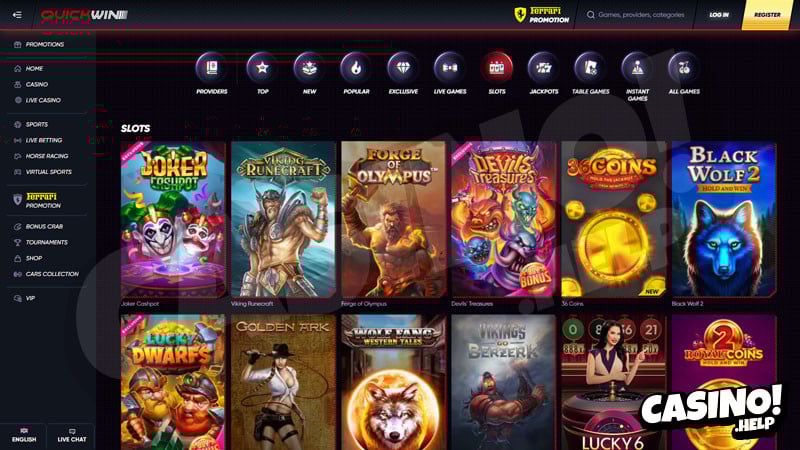
Task: Open the 36 Coins slot thumbnail
Action: tap(614, 219)
